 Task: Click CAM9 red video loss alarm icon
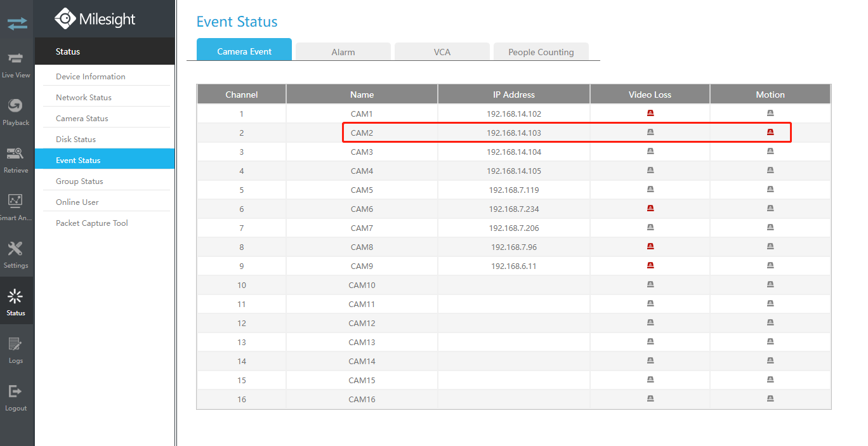650,266
